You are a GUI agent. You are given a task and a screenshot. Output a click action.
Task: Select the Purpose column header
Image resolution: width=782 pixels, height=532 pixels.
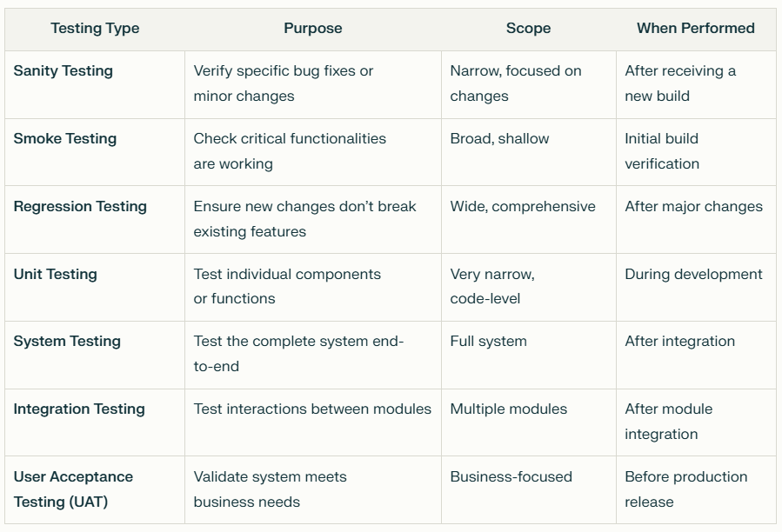(x=312, y=29)
